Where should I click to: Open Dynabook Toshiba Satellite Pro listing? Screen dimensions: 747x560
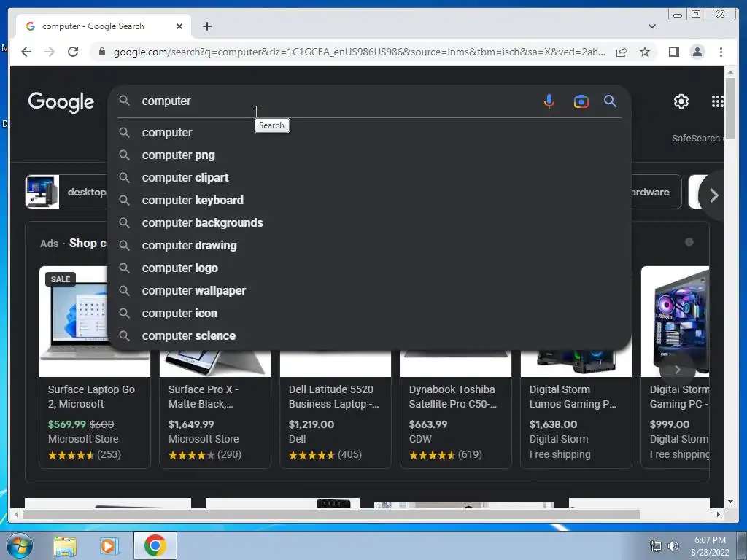tap(455, 410)
